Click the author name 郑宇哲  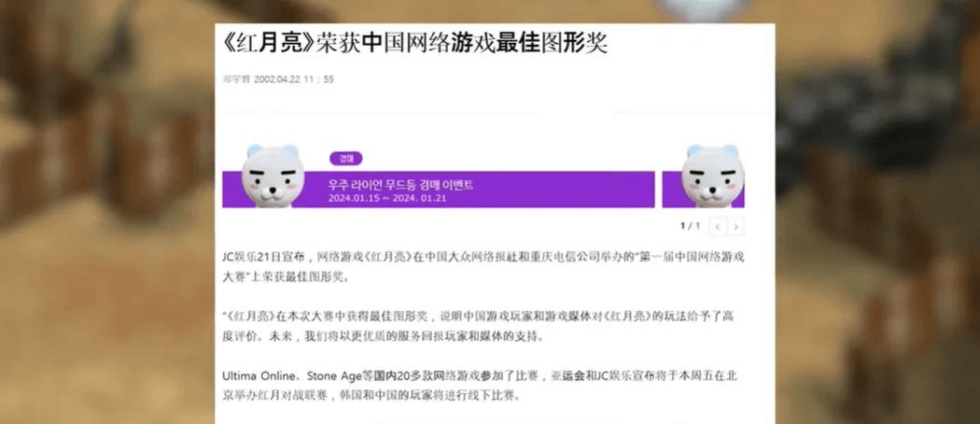[236, 79]
